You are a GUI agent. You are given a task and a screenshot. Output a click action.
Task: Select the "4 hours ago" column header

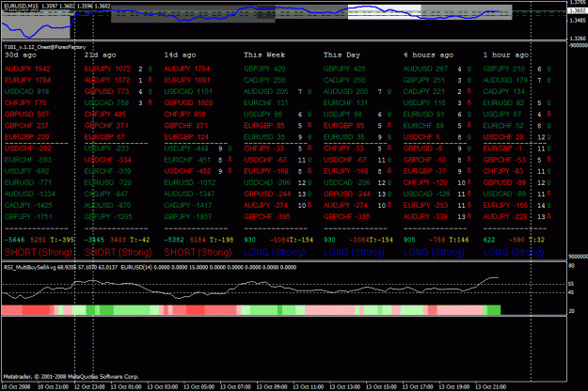[x=428, y=55]
